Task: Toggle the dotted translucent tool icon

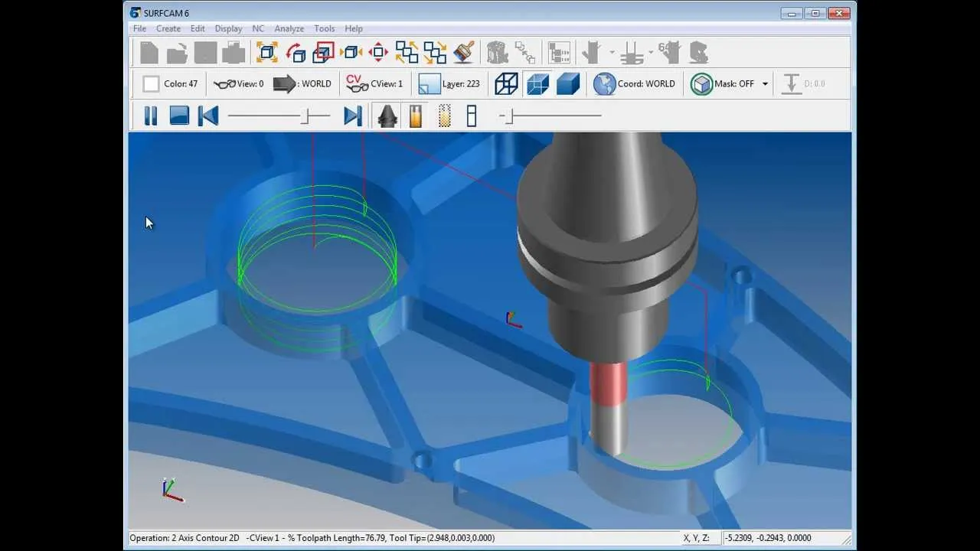Action: pyautogui.click(x=444, y=116)
